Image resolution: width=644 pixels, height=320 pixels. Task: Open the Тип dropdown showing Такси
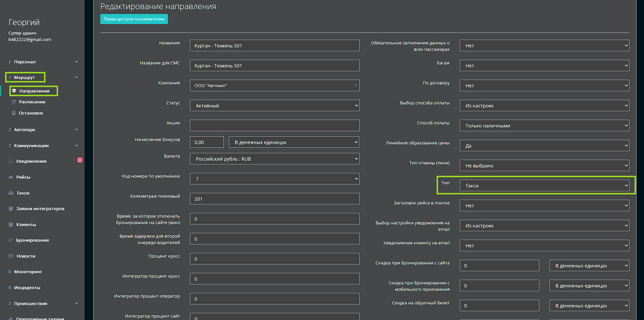[x=544, y=186]
